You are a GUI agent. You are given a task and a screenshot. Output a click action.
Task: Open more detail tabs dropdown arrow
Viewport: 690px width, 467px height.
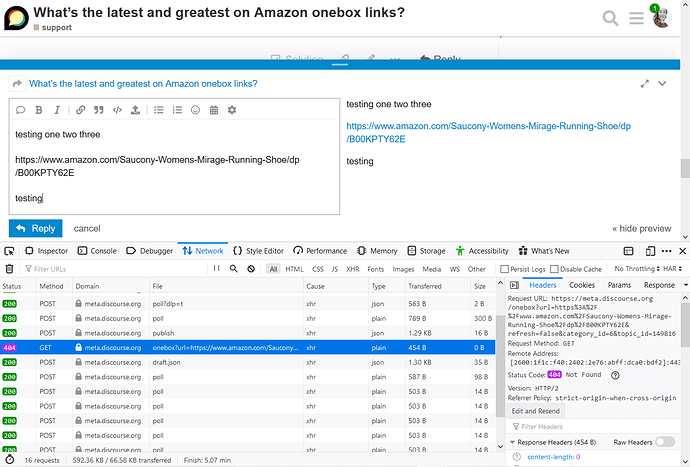coord(686,285)
